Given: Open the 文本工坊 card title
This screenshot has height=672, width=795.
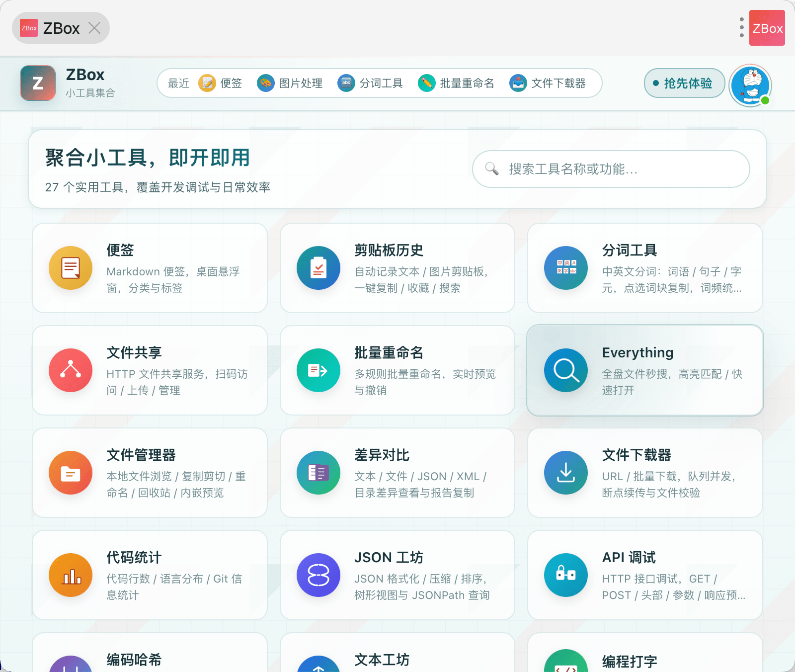Looking at the screenshot, I should (382, 660).
